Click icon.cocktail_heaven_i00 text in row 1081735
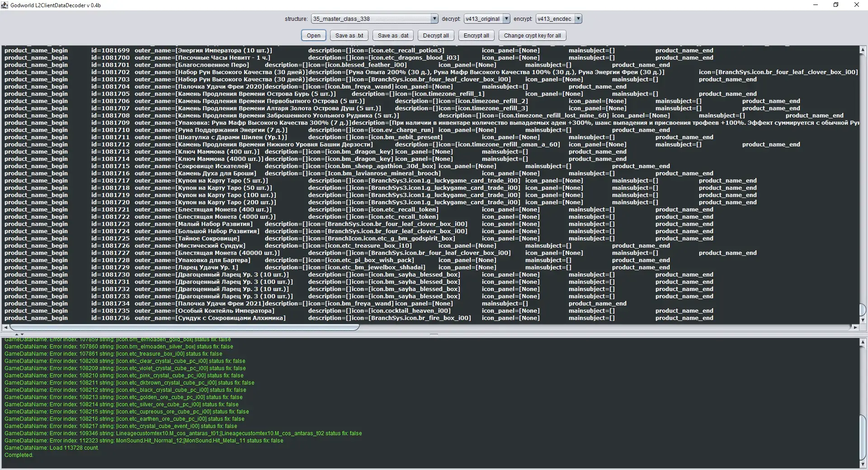The image size is (868, 470). coord(410,310)
